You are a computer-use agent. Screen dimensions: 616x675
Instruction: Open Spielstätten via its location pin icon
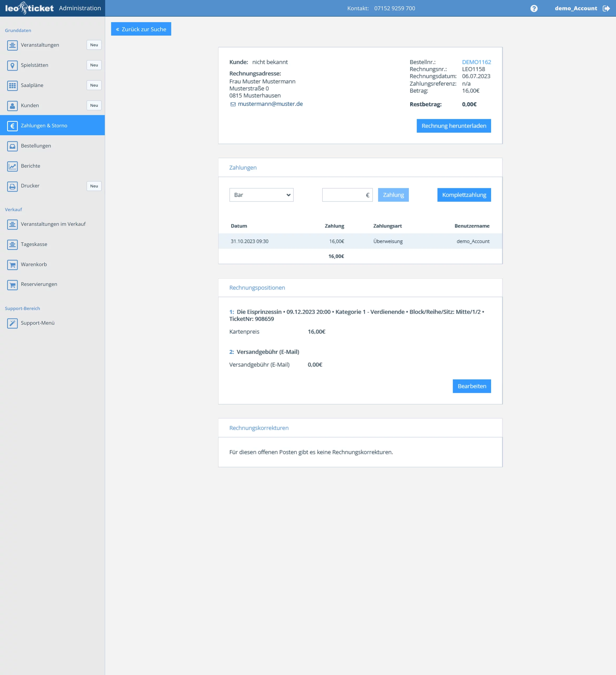pos(12,65)
